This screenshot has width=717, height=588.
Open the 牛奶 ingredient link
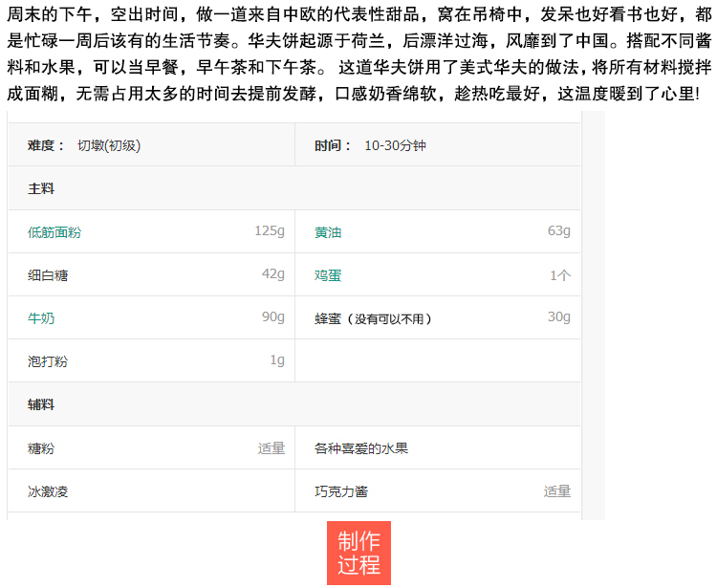point(41,318)
